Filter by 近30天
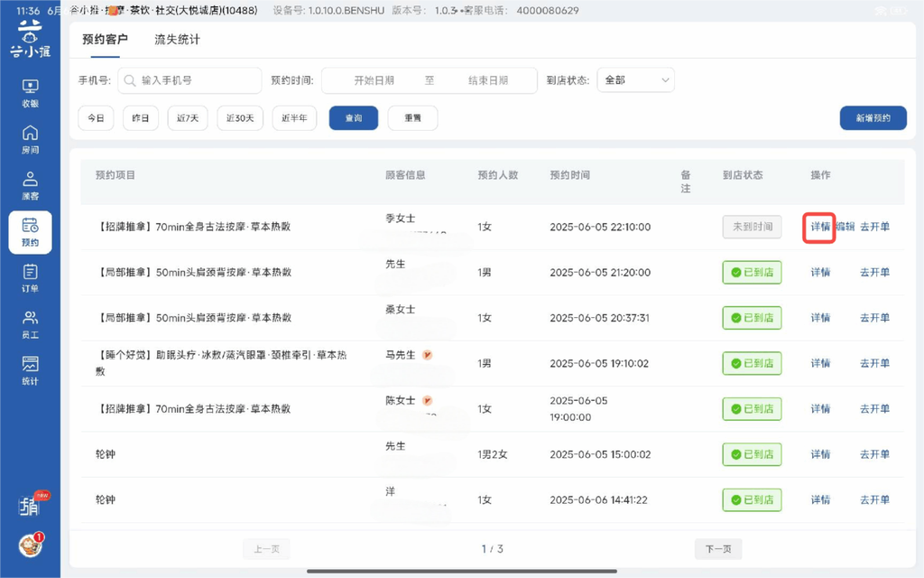Image resolution: width=924 pixels, height=578 pixels. [240, 118]
